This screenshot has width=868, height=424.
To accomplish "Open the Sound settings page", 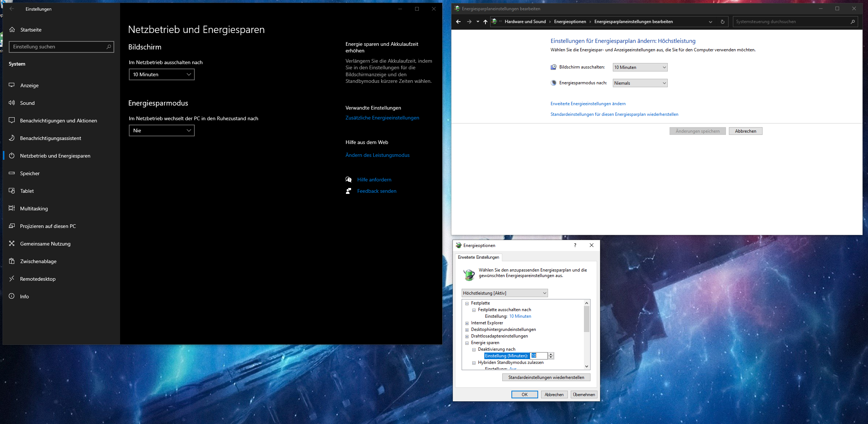I will pyautogui.click(x=27, y=103).
